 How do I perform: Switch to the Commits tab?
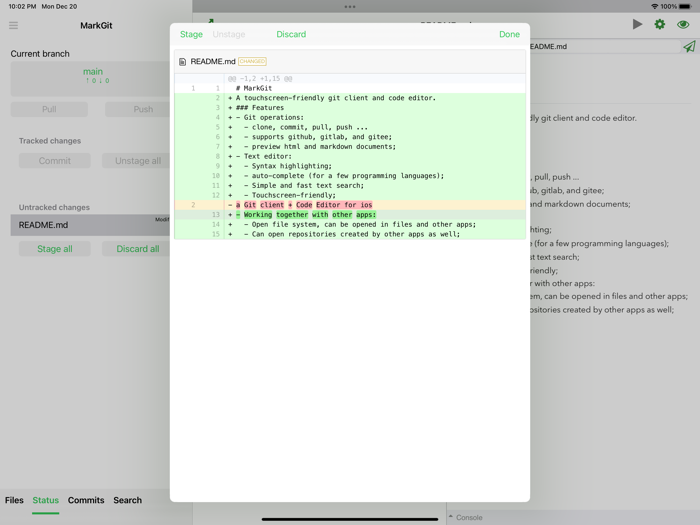pyautogui.click(x=86, y=500)
